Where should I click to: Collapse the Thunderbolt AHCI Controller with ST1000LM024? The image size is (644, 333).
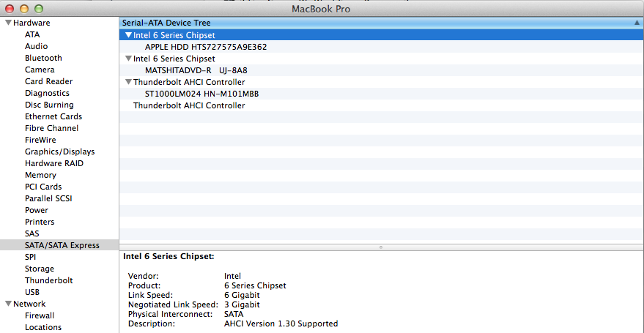(128, 82)
